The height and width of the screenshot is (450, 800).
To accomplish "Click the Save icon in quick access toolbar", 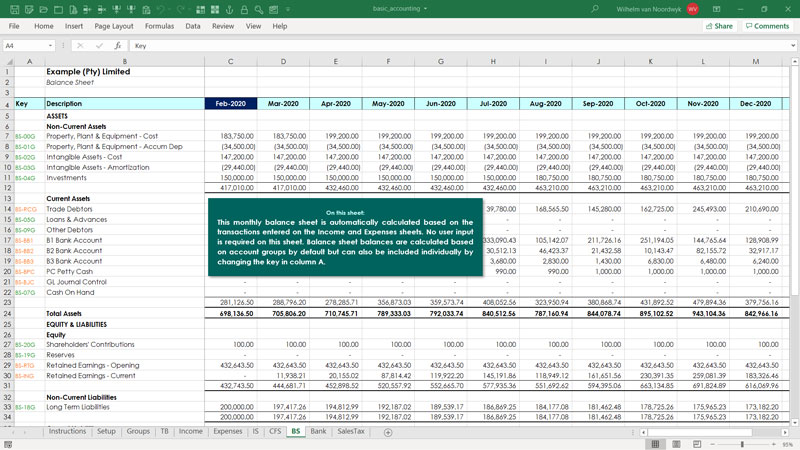I will coord(14,9).
